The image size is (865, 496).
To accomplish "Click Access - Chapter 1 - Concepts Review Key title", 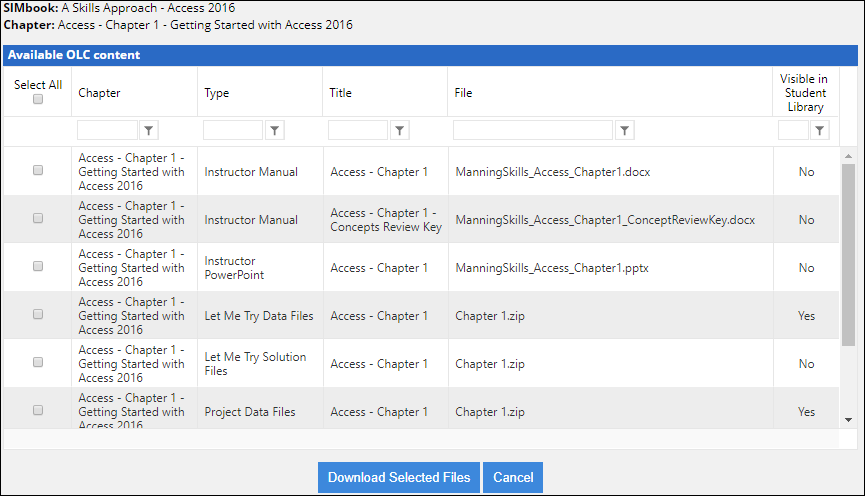I will click(386, 220).
